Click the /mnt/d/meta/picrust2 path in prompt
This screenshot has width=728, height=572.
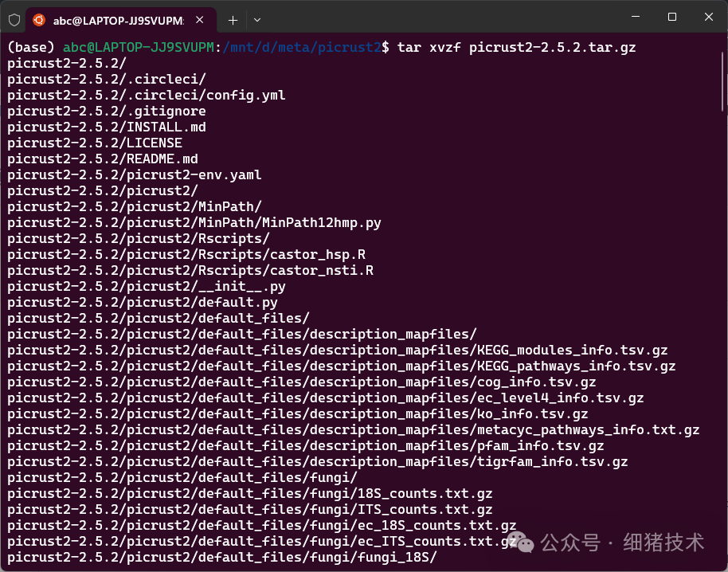tap(302, 48)
